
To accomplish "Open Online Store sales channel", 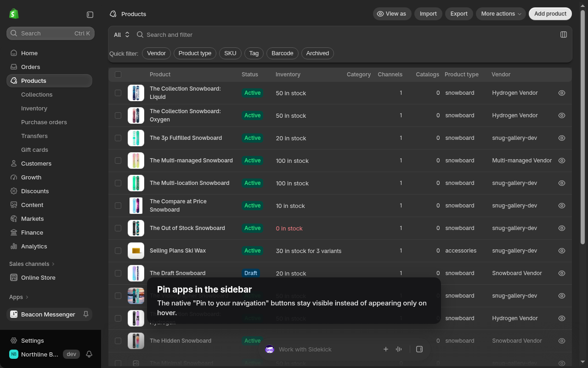I will tap(49, 277).
